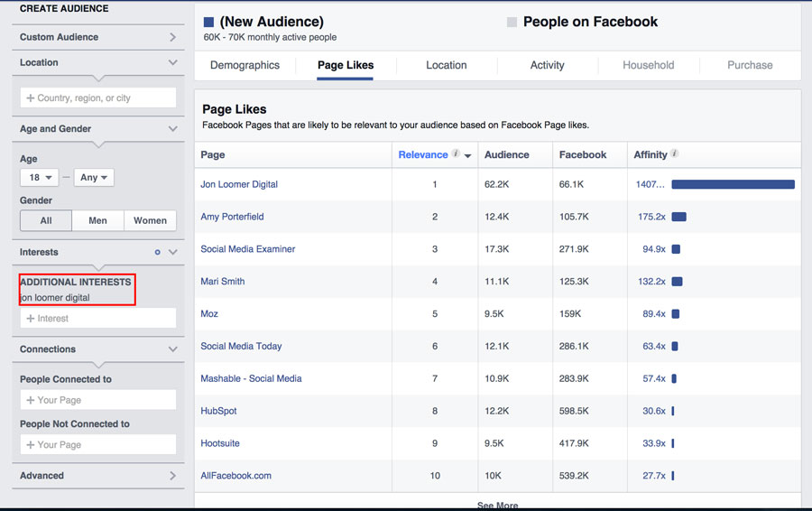Click the Jon Loomer Digital affinity bar
The width and height of the screenshot is (812, 511).
tap(733, 184)
